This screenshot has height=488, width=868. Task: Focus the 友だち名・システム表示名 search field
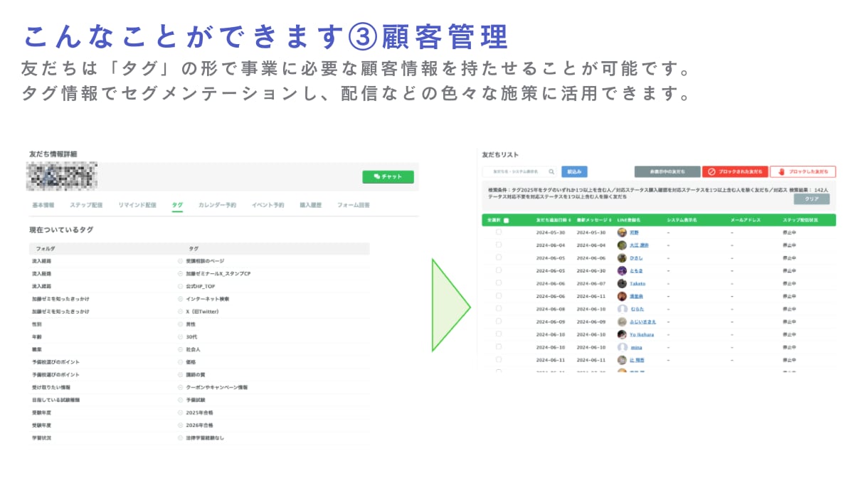click(x=520, y=171)
